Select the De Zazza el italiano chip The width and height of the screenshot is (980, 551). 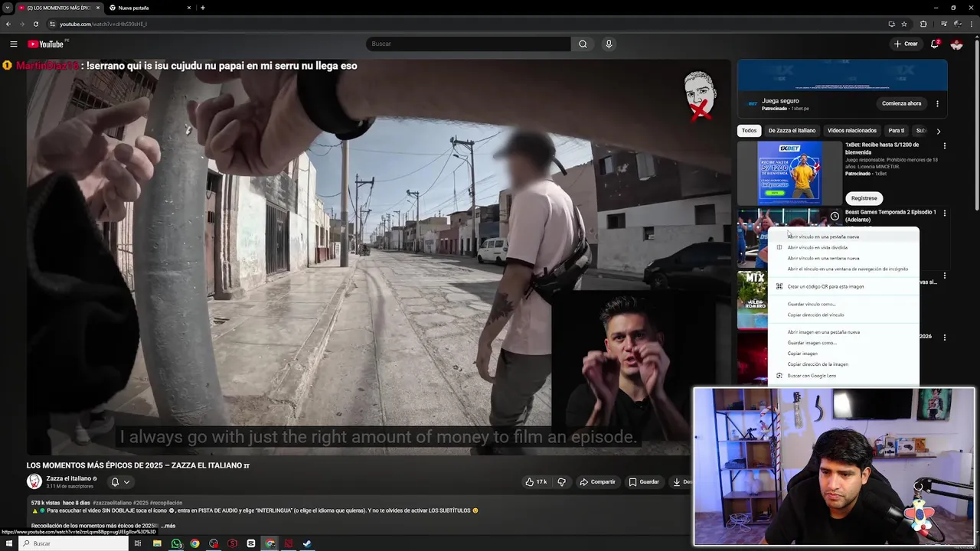pyautogui.click(x=792, y=130)
